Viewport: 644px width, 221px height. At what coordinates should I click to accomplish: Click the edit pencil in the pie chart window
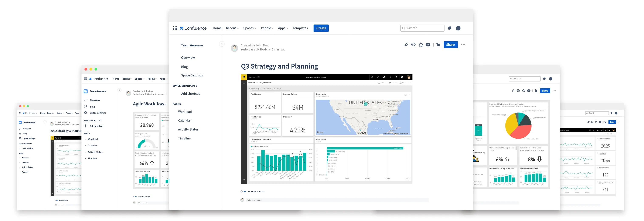click(513, 91)
